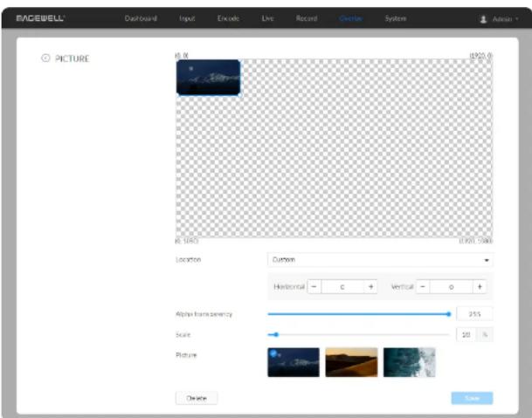Open the Live tab
The width and height of the screenshot is (532, 418).
(267, 18)
